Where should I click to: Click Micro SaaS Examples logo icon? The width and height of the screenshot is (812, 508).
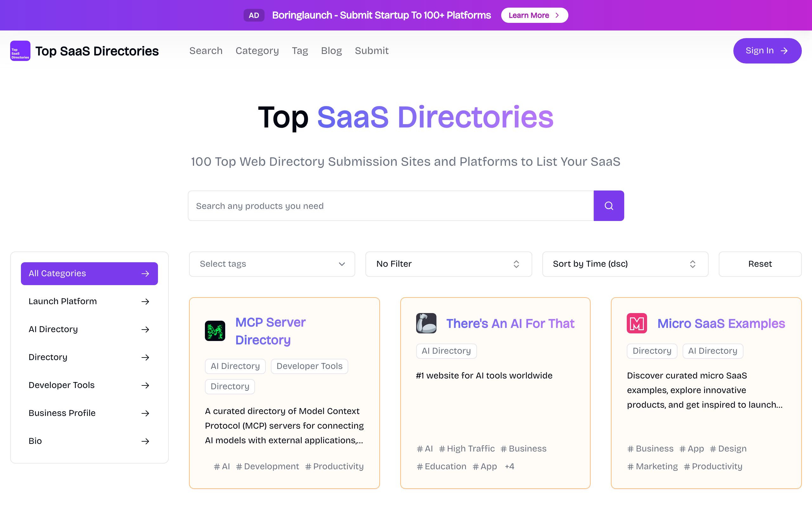point(637,323)
